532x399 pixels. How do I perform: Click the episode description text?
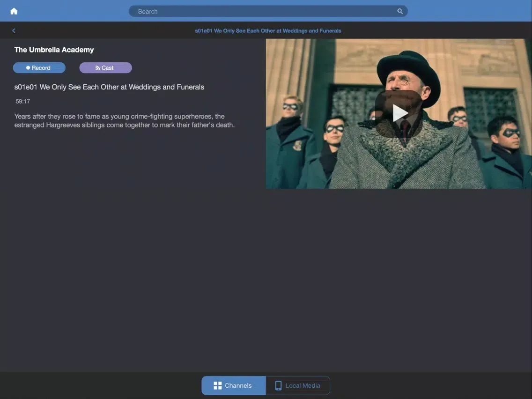(x=125, y=121)
